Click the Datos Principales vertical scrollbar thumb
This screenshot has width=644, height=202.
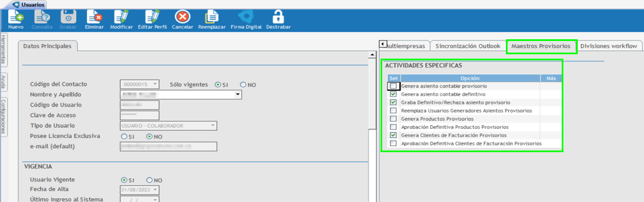coord(373,94)
